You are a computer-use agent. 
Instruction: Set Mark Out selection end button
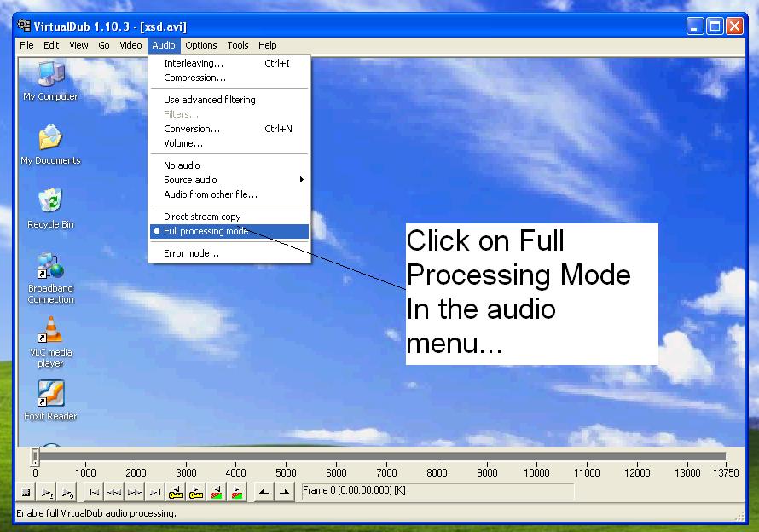click(284, 492)
